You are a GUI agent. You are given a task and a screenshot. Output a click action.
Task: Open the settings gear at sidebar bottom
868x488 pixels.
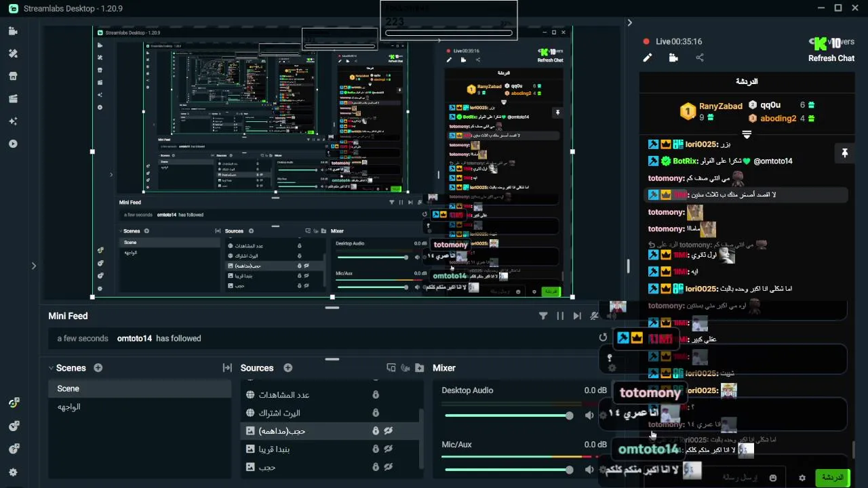click(x=13, y=472)
